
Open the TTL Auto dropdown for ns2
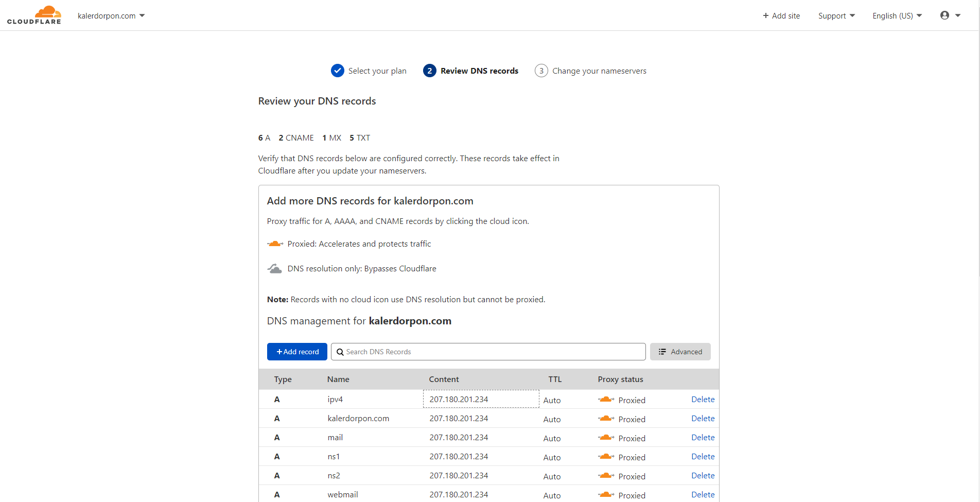pyautogui.click(x=552, y=476)
